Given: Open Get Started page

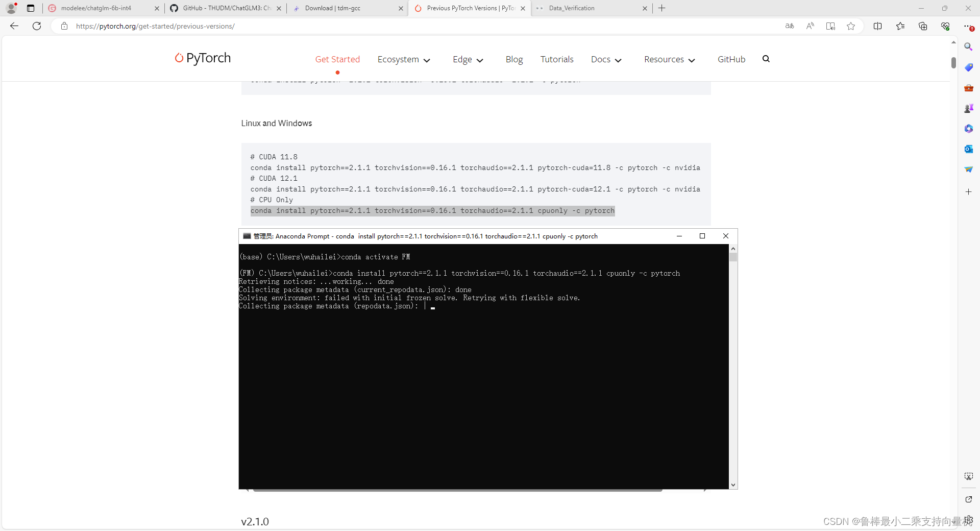Looking at the screenshot, I should (337, 59).
